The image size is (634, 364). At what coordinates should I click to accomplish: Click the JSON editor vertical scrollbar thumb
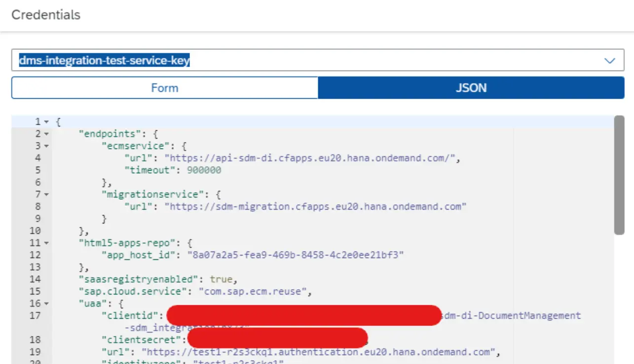point(619,175)
